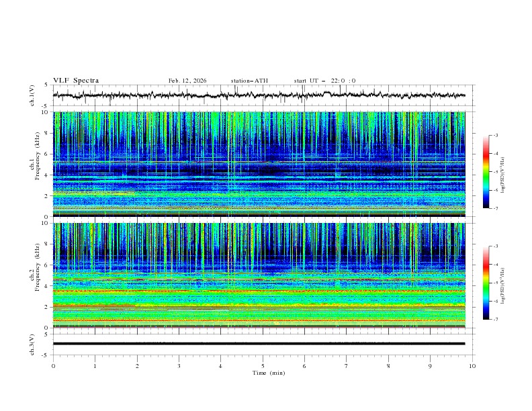The image size is (532, 411).
Task: Click the "VLF Spectra" title text
Action: (76, 81)
